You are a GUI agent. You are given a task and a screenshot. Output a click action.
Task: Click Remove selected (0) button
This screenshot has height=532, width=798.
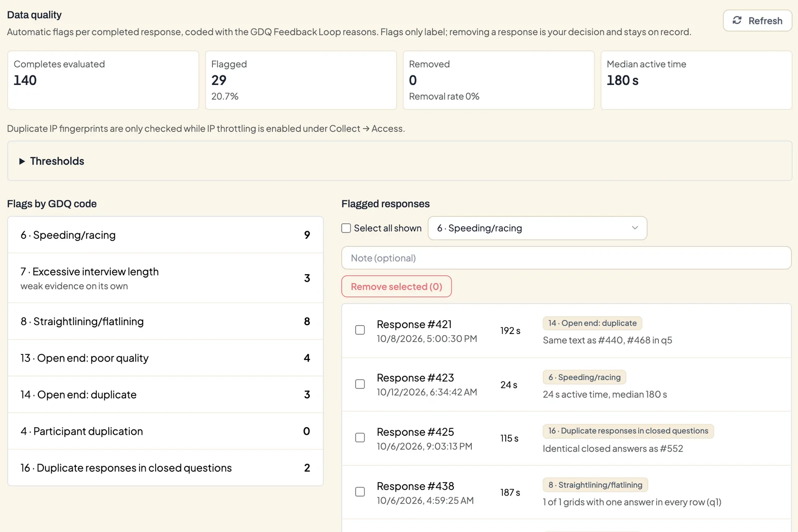tap(397, 287)
